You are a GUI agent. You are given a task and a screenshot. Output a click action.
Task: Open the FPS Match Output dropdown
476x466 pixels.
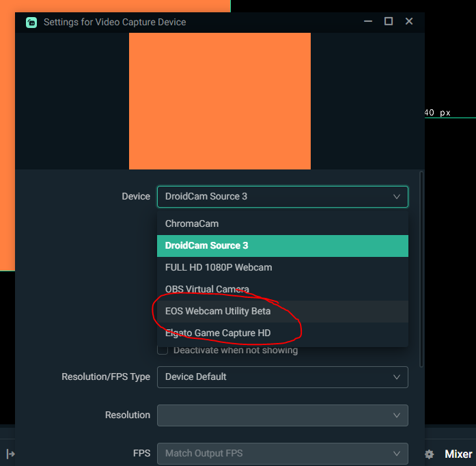click(282, 453)
